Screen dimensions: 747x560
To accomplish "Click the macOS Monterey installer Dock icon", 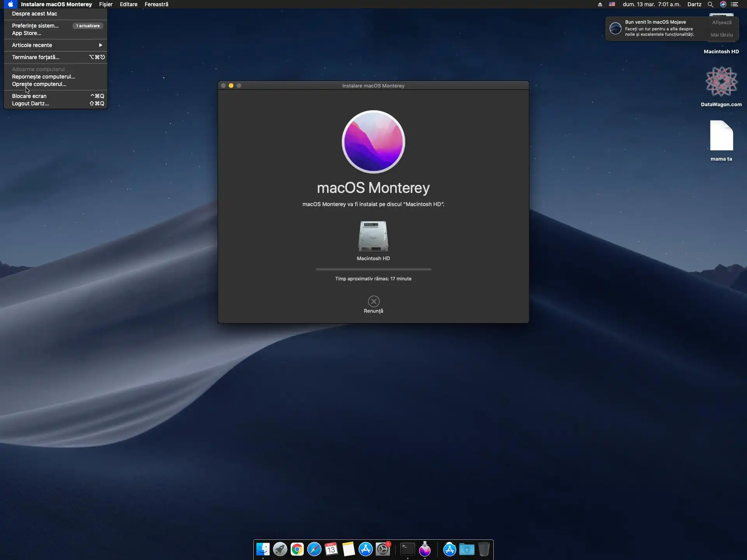I will pyautogui.click(x=424, y=549).
